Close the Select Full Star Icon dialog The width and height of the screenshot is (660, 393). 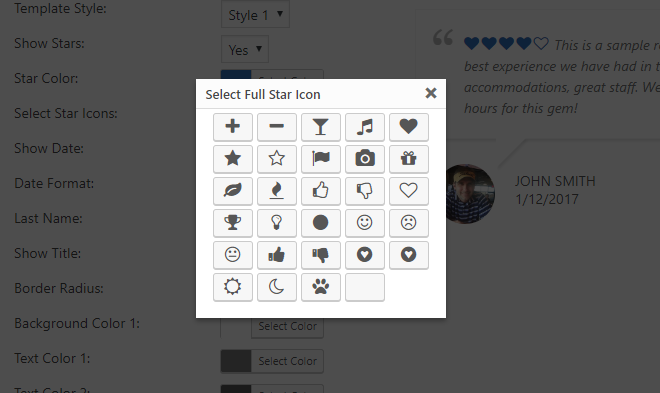point(431,93)
